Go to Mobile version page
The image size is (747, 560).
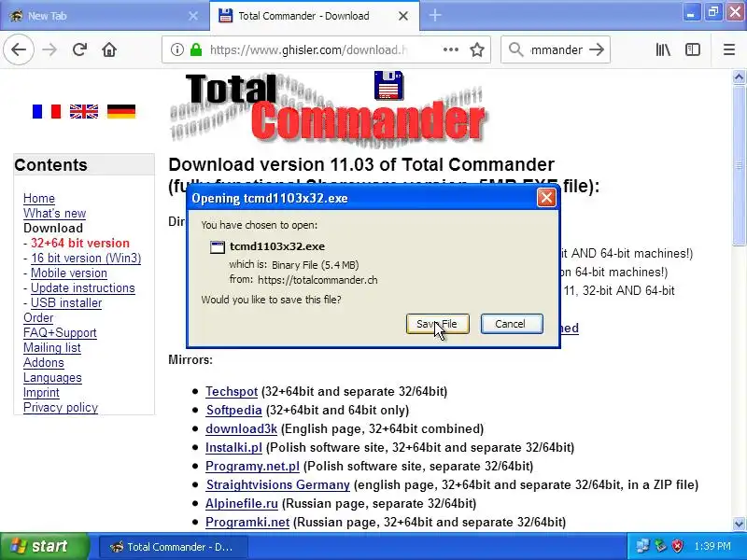point(68,273)
